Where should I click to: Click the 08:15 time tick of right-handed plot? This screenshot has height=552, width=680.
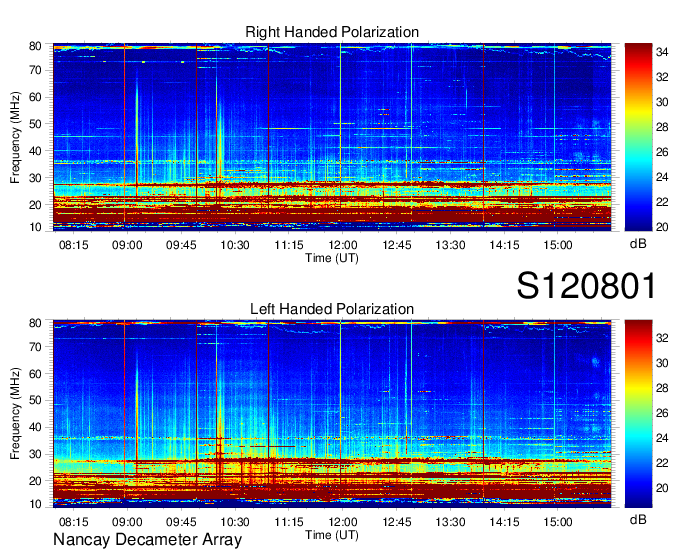coord(73,245)
